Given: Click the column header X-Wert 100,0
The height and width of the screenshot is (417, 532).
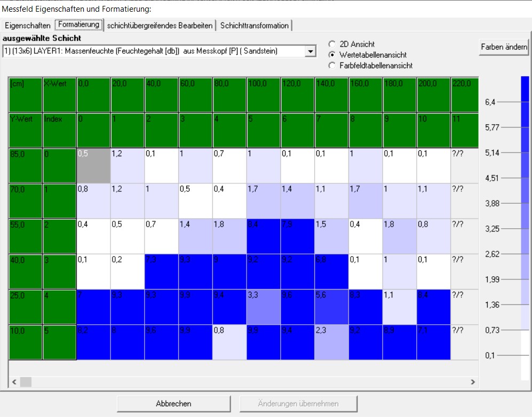Looking at the screenshot, I should (264, 94).
